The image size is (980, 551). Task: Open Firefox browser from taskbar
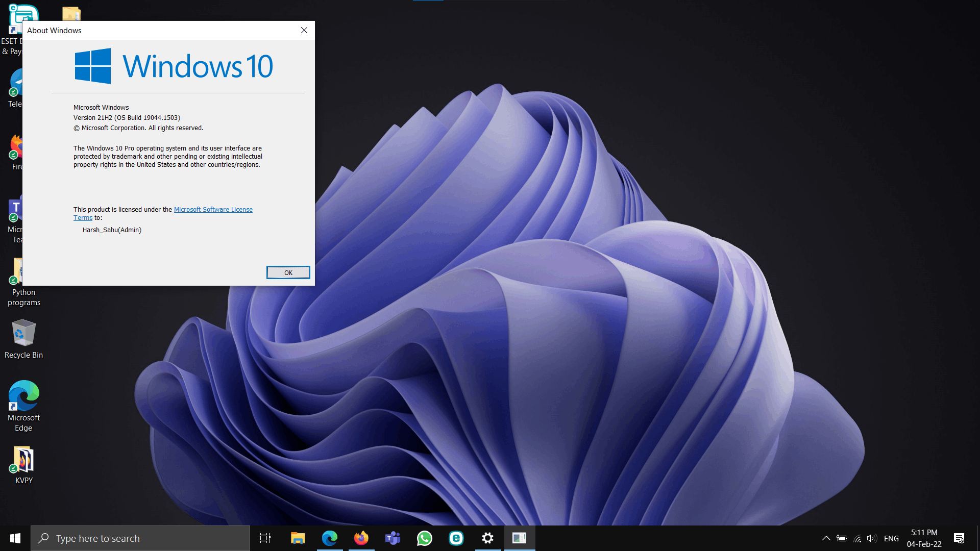pos(361,538)
